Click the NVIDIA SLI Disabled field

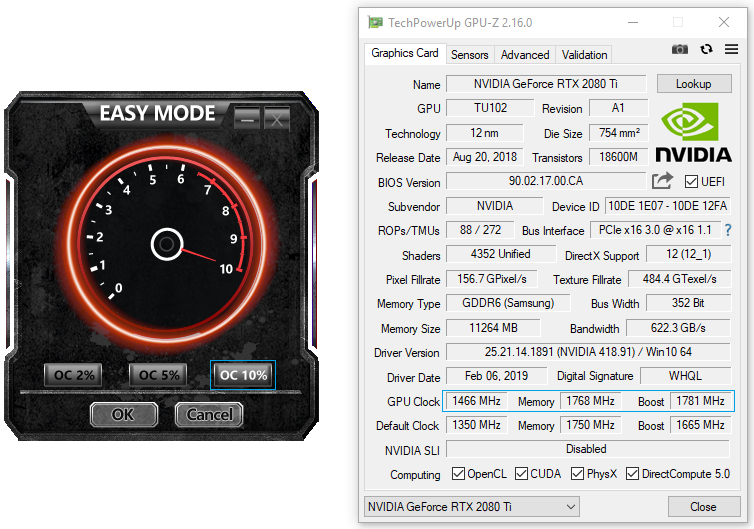tap(588, 449)
